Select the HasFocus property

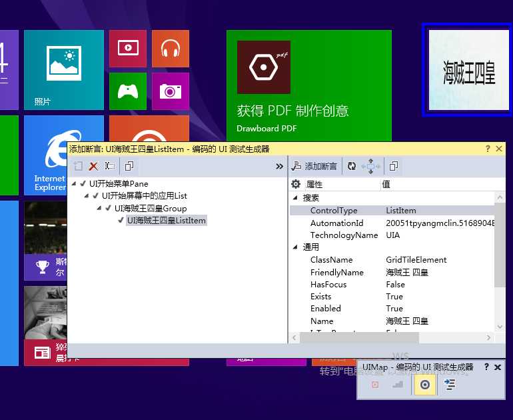328,284
